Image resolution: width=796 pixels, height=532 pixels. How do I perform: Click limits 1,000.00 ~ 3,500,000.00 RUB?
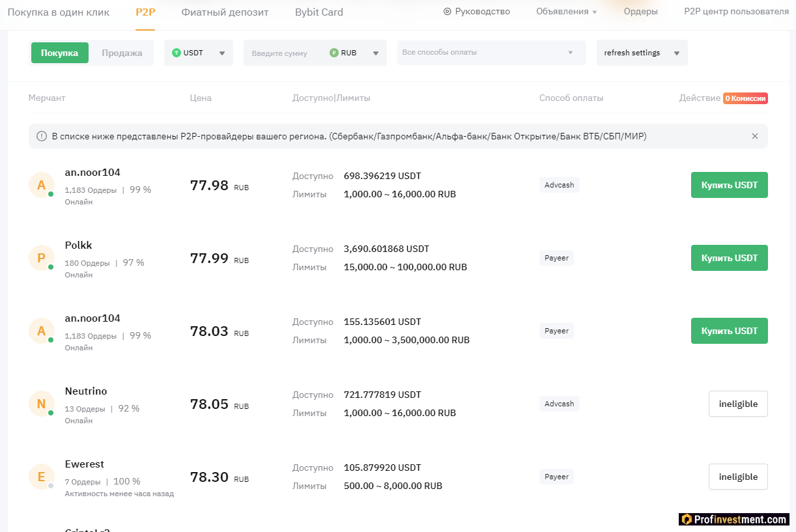(406, 340)
